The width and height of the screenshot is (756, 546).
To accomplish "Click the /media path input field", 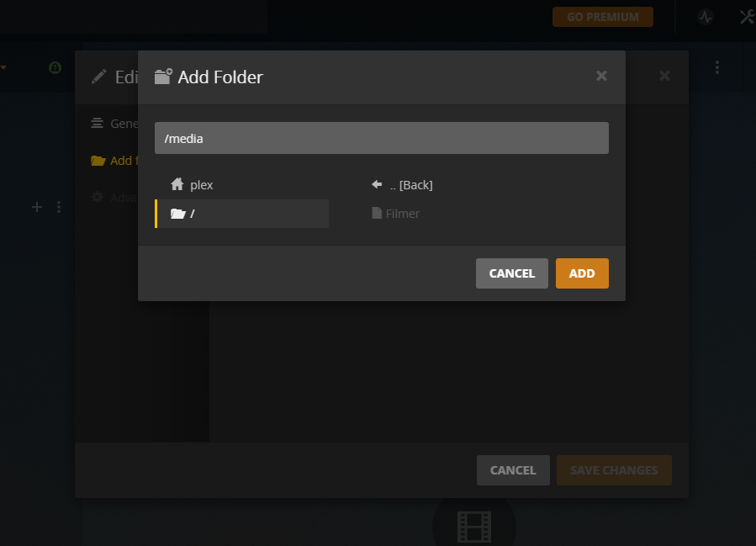I will 382,138.
